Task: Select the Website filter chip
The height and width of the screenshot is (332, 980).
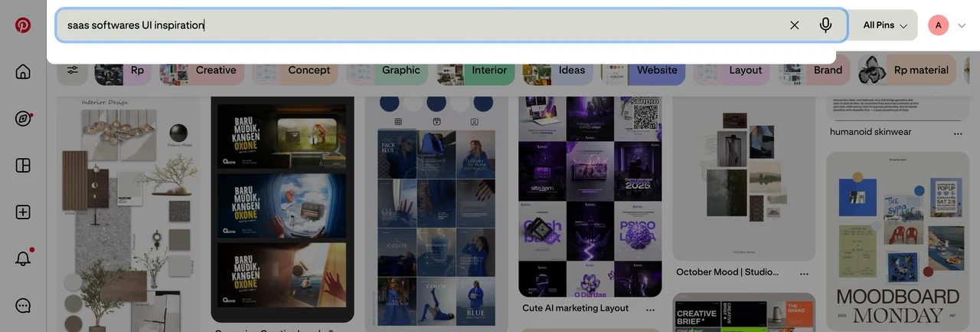Action: (x=642, y=70)
